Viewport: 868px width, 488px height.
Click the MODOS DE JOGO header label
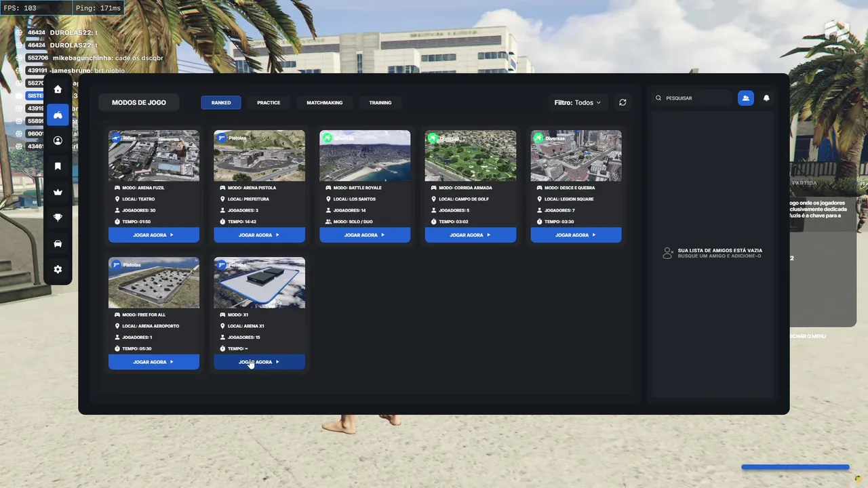point(139,102)
